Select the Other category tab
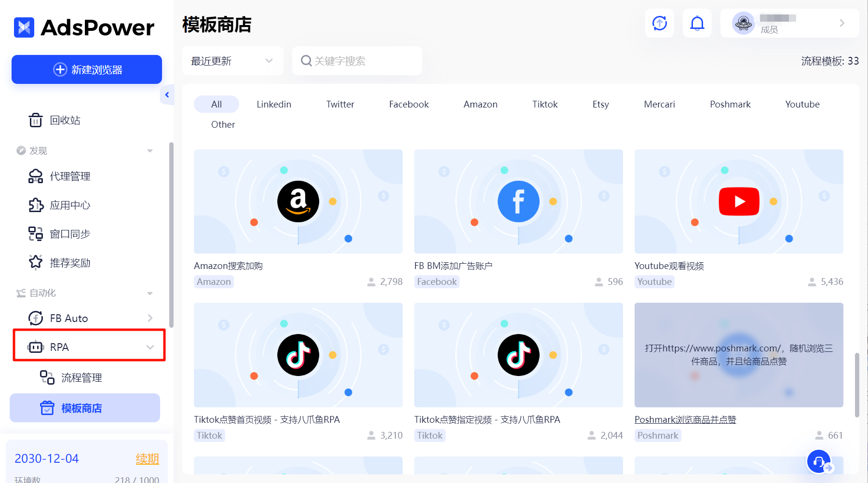 [x=223, y=124]
